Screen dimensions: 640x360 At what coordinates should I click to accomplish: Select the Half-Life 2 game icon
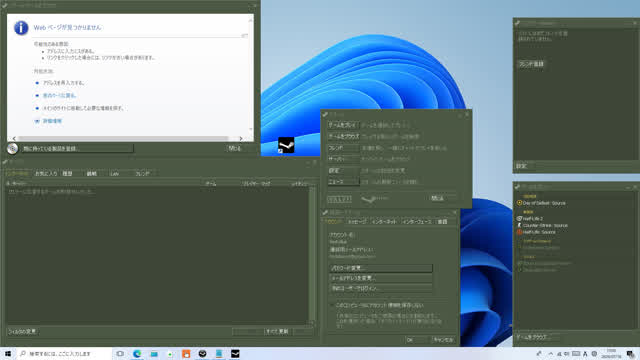point(519,218)
